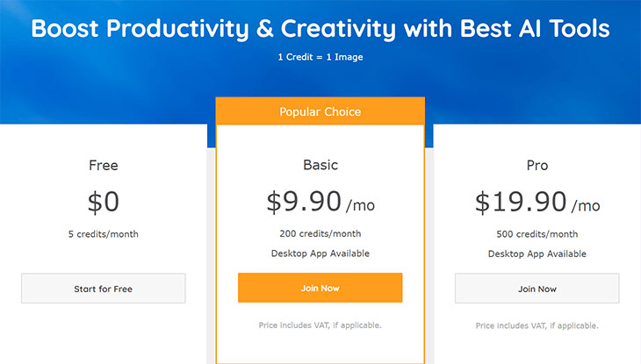The width and height of the screenshot is (641, 364).
Task: Click the Basic plan VAT notice
Action: click(320, 325)
